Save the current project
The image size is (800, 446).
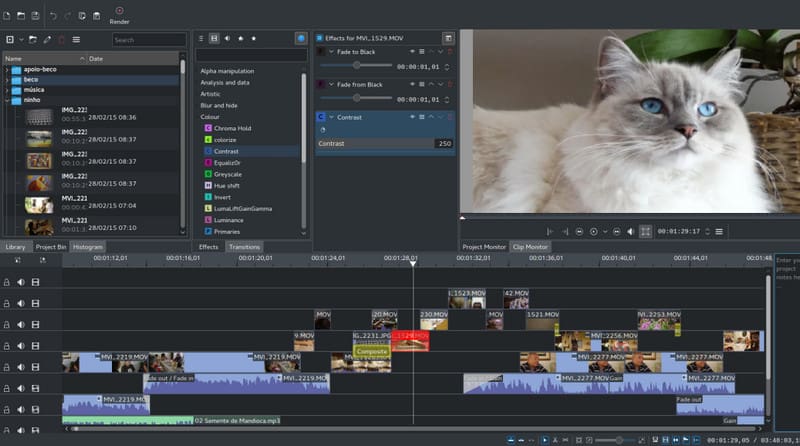[x=35, y=16]
